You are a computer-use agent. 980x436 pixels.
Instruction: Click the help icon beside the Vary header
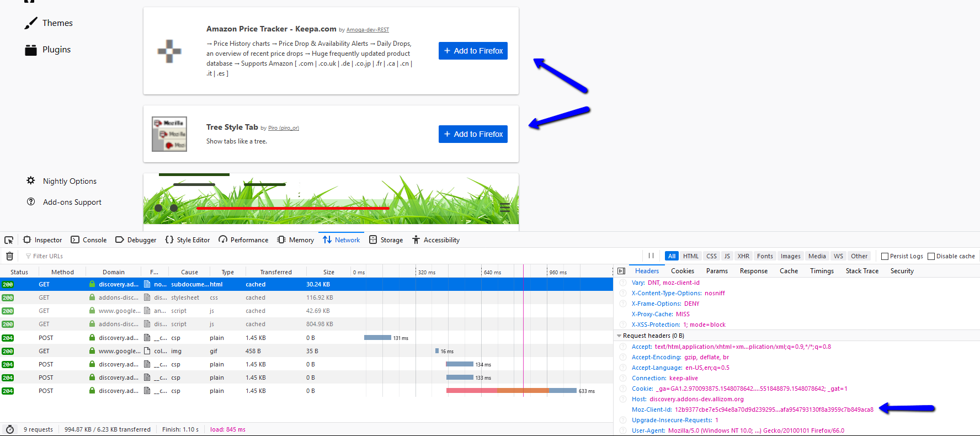[x=623, y=283]
